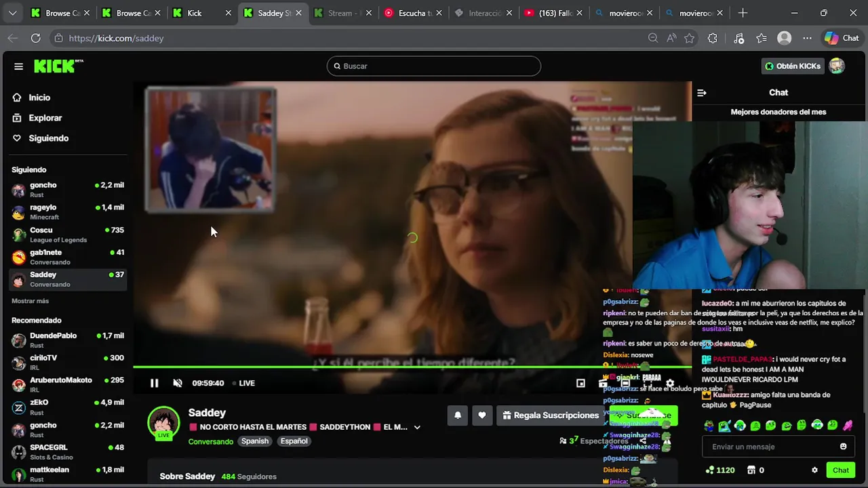Click the Obtén KICKs button
The image size is (868, 488).
click(x=793, y=66)
